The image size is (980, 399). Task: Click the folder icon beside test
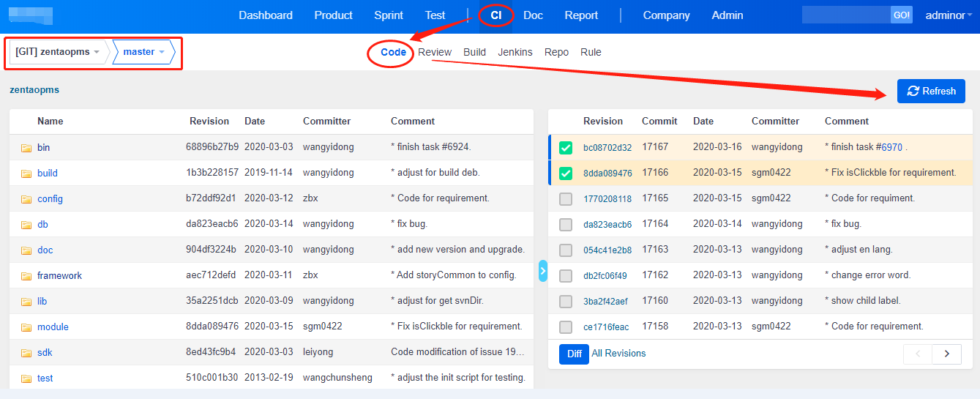[26, 379]
